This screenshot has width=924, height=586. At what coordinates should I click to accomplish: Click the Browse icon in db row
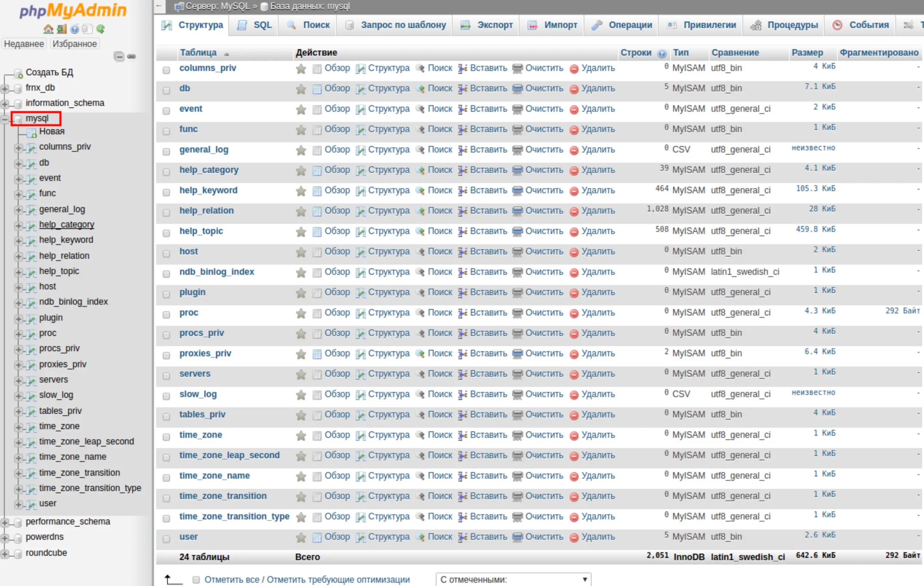tap(317, 90)
